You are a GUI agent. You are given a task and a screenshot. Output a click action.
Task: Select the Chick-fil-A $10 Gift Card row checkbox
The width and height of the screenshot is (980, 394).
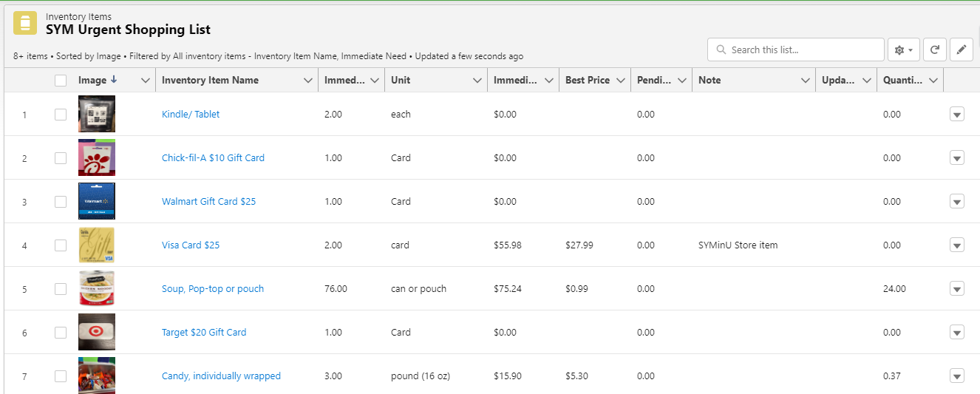click(61, 158)
